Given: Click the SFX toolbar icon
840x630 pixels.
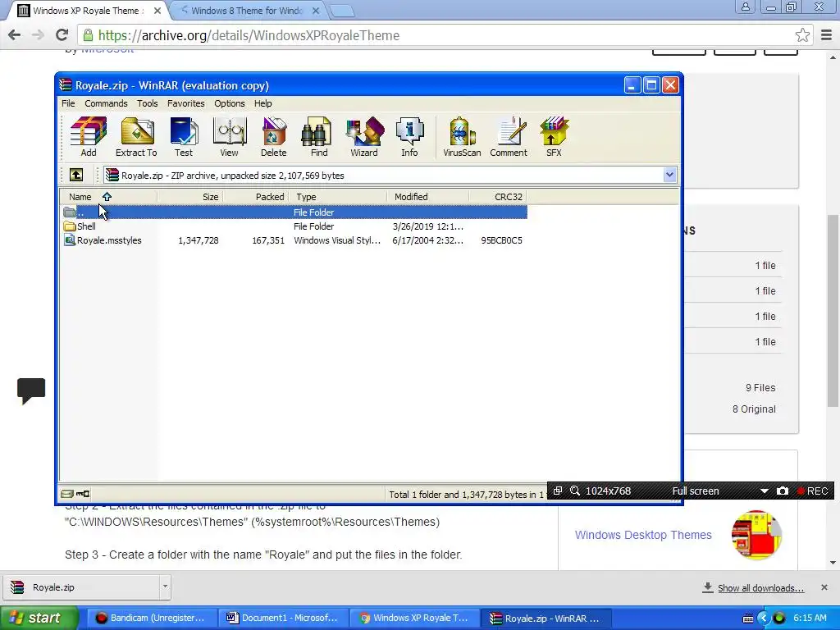Looking at the screenshot, I should tap(554, 137).
